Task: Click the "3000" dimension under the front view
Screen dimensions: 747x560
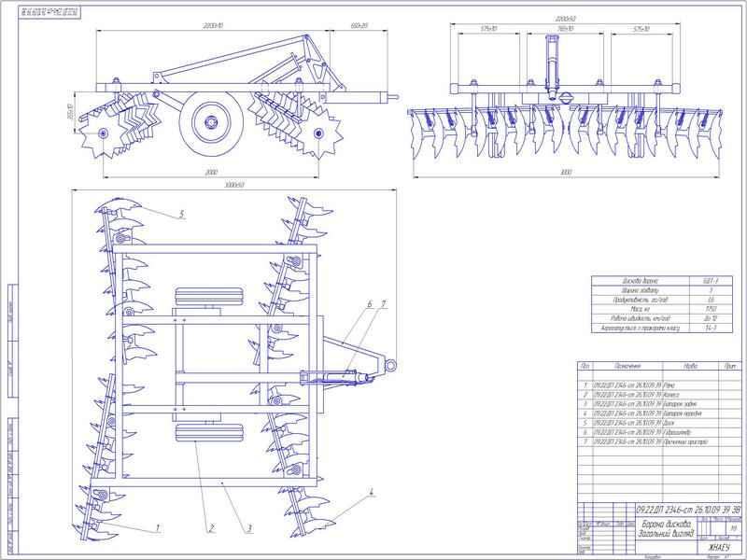Action: click(566, 173)
